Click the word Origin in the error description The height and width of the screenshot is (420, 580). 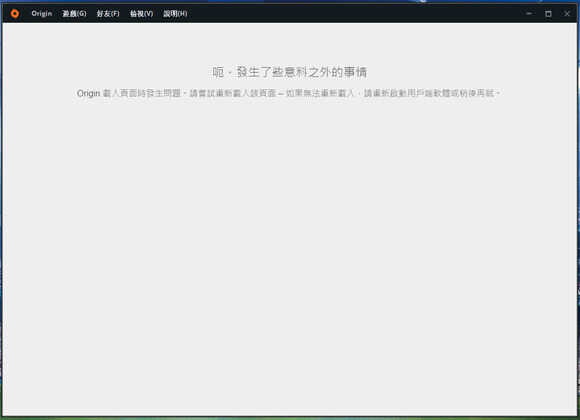pyautogui.click(x=88, y=93)
